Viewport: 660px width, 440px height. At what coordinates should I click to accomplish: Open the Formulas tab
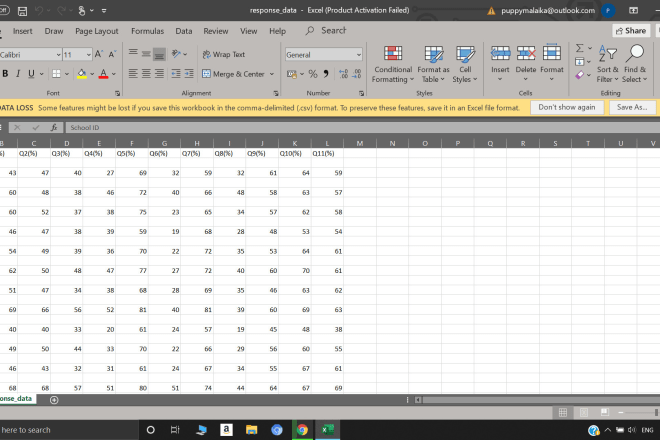[147, 31]
